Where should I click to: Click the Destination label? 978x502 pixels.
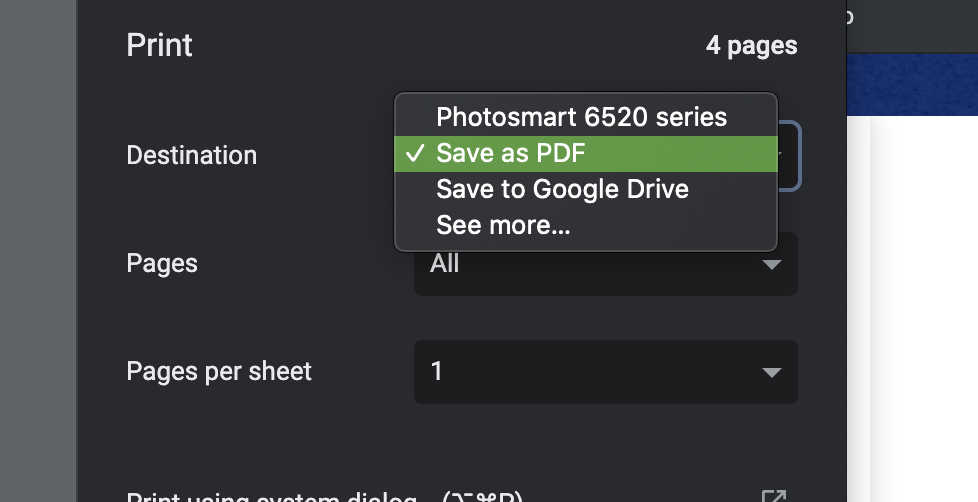[x=191, y=155]
